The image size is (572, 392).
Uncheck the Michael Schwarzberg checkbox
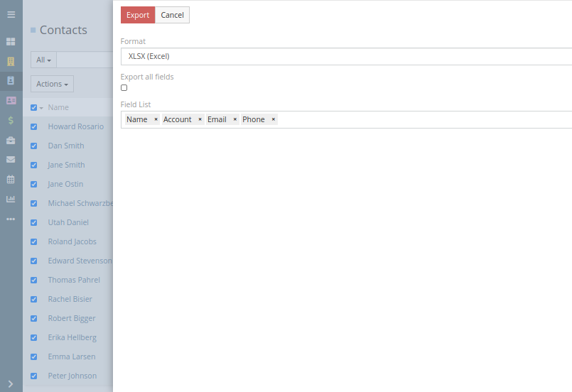coord(33,204)
